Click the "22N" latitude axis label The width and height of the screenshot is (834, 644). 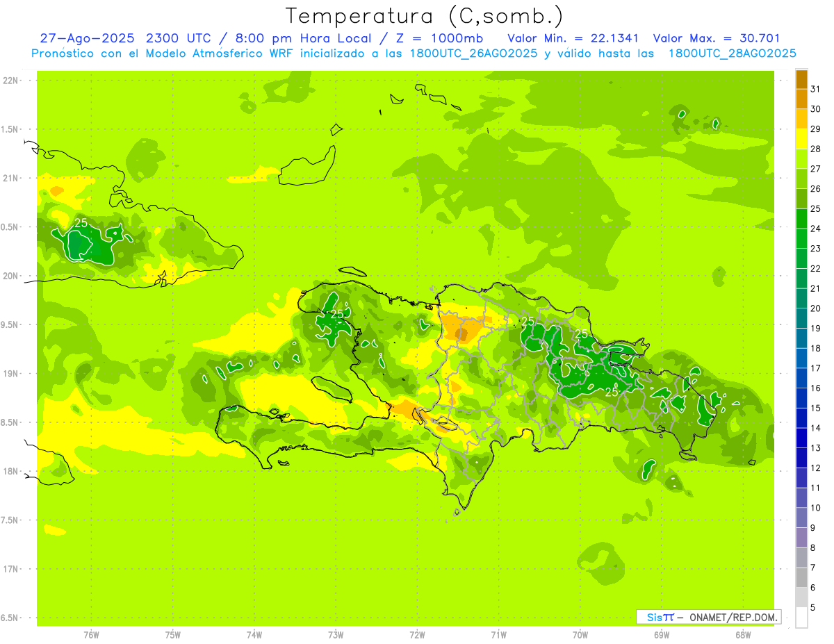click(10, 81)
